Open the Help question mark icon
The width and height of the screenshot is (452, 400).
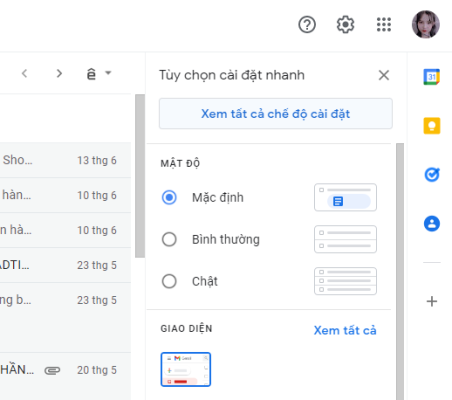[307, 25]
